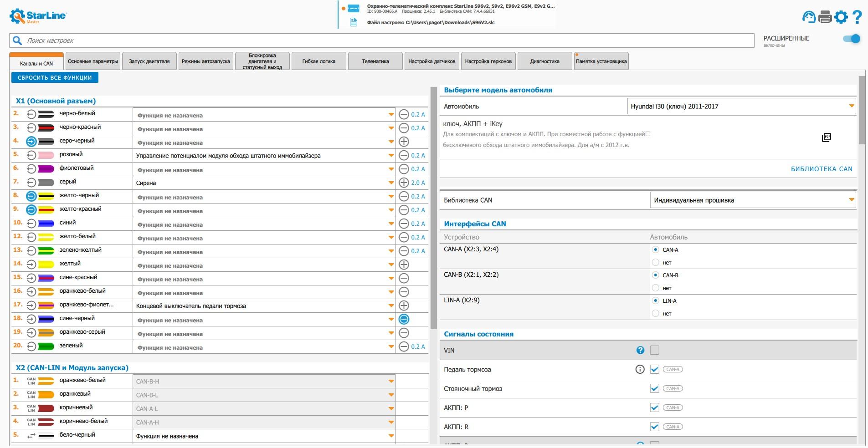Screen dimensions: 868x448
Task: Select нет radio under LIN-A interface
Action: [x=656, y=313]
